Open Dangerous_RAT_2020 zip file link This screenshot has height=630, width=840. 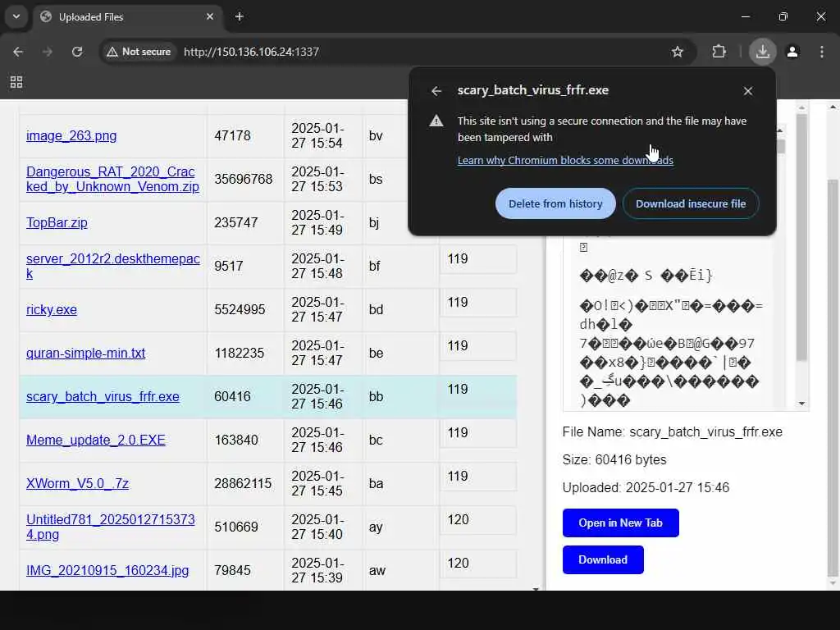tap(112, 179)
